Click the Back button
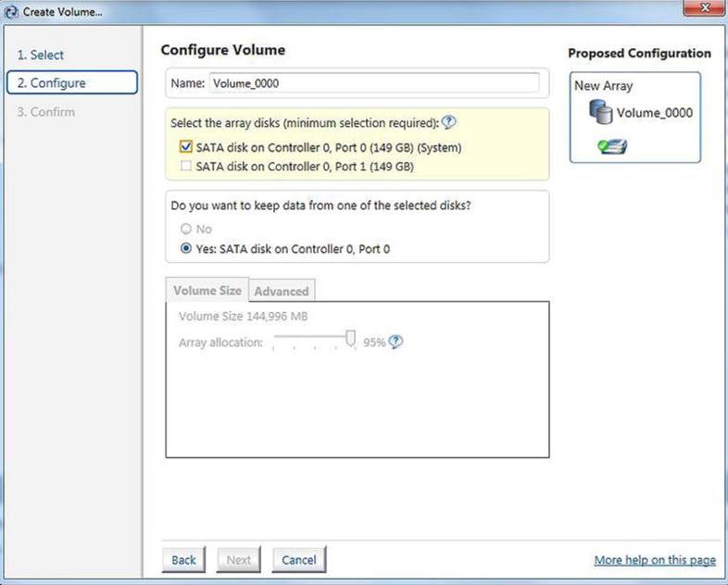728x585 pixels. 184,560
